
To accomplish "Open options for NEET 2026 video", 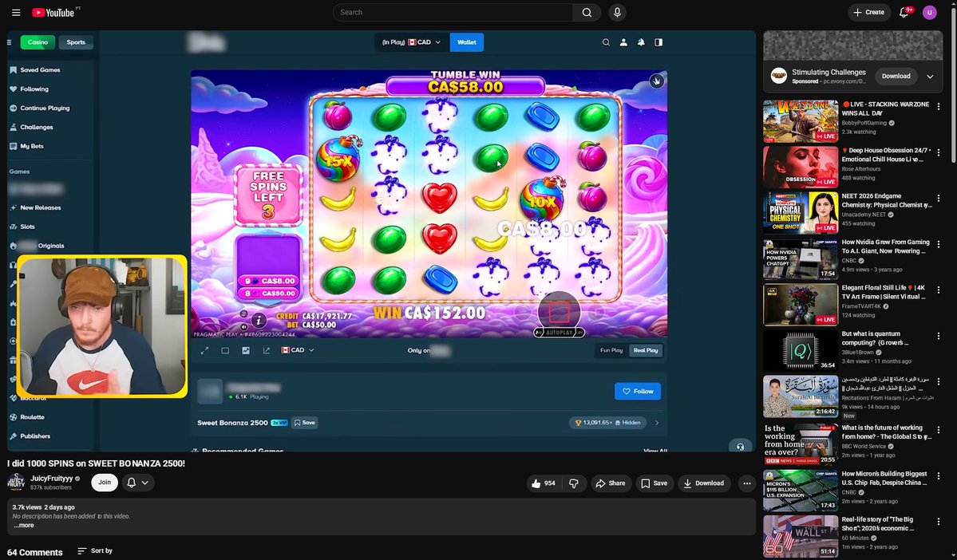I will (939, 199).
